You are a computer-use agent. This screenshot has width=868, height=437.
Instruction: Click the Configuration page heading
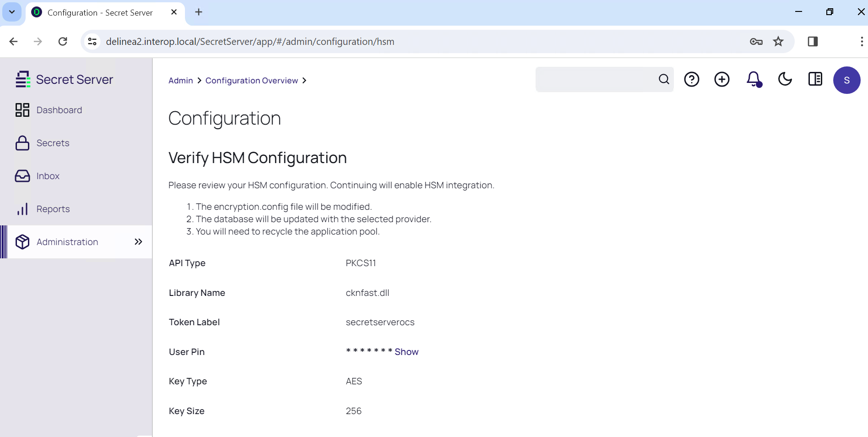(x=225, y=118)
